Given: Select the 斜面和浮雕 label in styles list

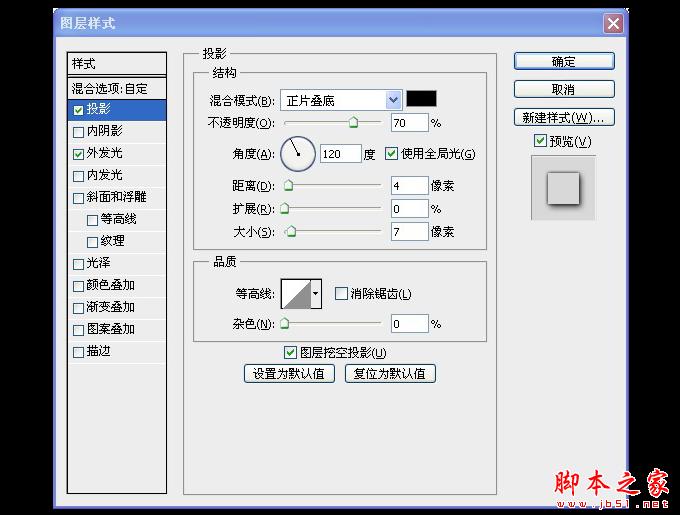Looking at the screenshot, I should (117, 197).
